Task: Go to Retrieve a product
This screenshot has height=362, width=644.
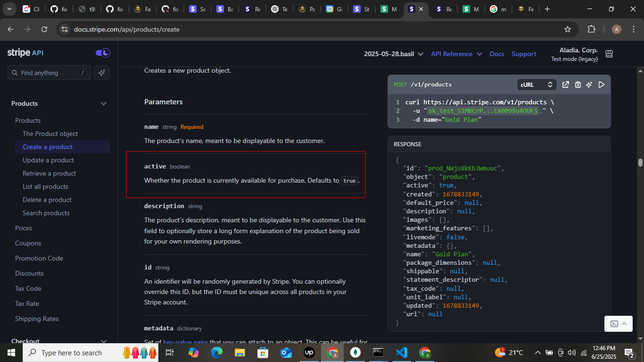Action: pos(49,173)
